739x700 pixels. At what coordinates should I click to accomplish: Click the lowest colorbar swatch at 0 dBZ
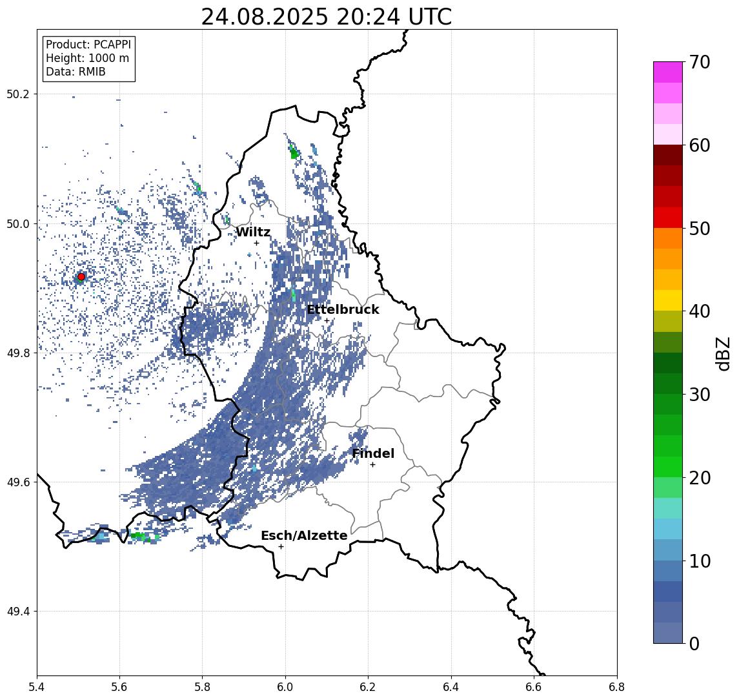(668, 633)
